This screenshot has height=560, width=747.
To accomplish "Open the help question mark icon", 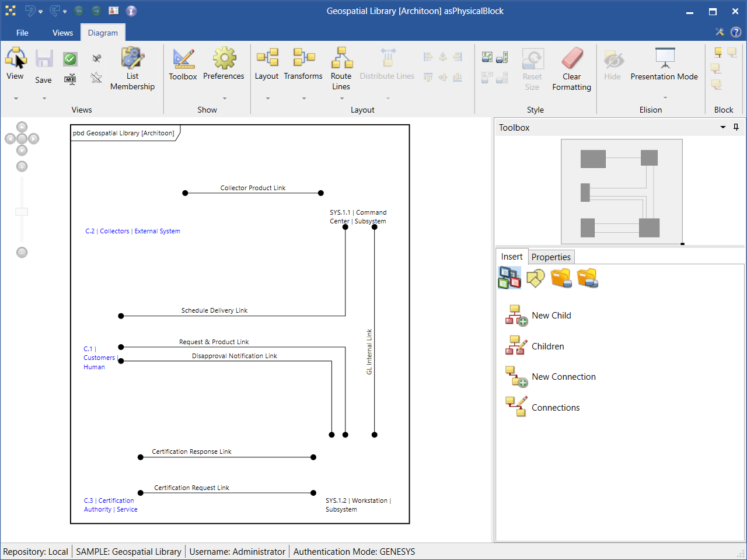I will click(736, 32).
